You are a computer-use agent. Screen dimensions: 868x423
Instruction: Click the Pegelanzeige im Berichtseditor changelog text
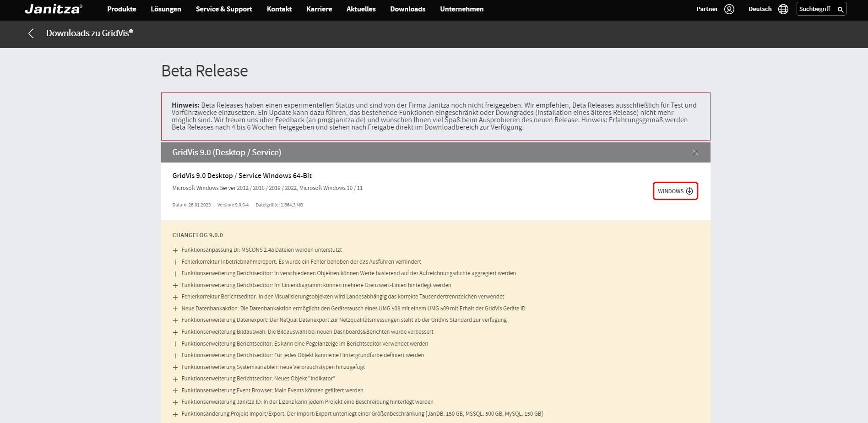tap(305, 344)
